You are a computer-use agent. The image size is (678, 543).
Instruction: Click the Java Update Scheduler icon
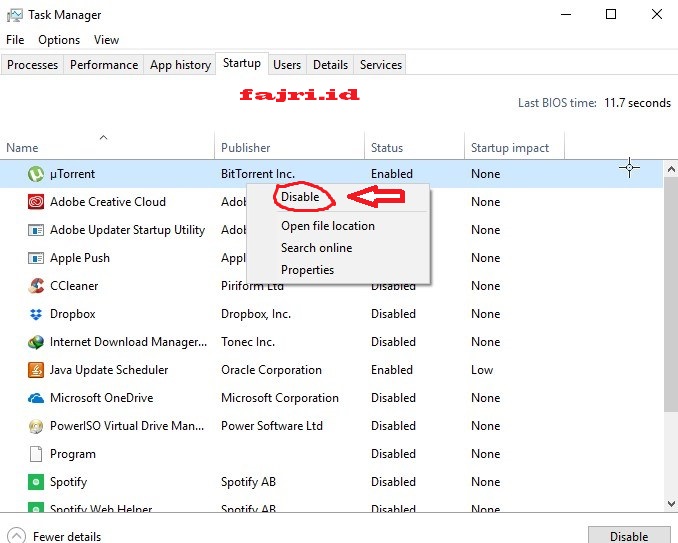[36, 370]
